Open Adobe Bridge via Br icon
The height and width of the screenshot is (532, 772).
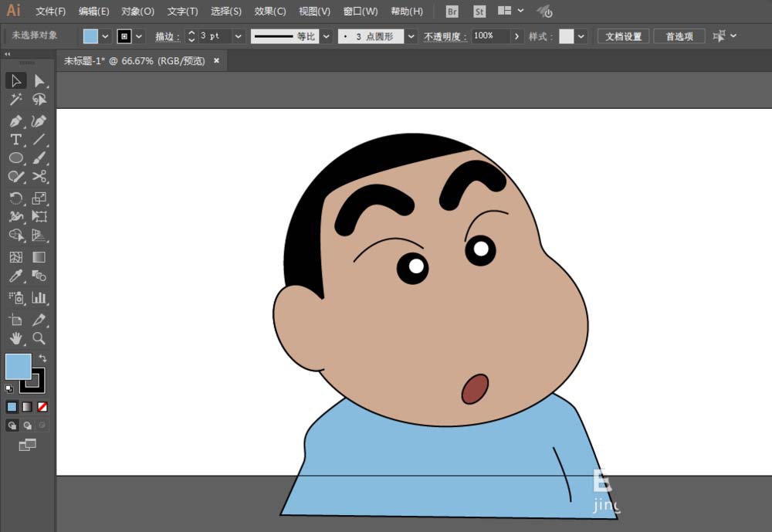[x=452, y=12]
